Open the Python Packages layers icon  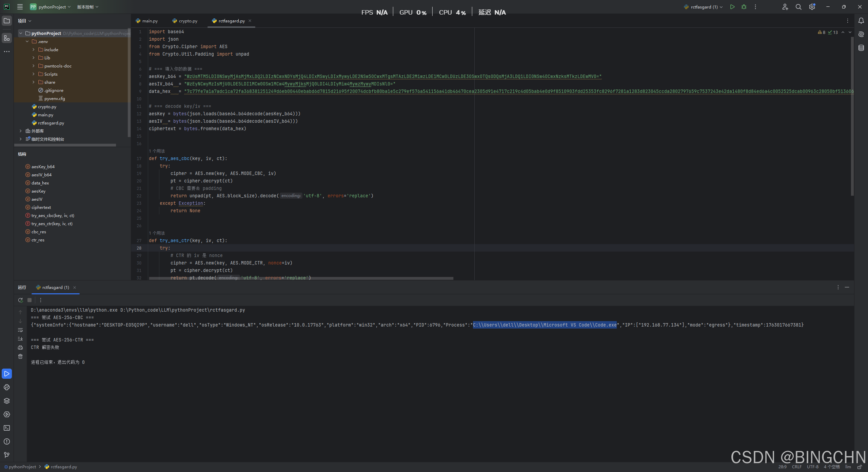pyautogui.click(x=7, y=401)
